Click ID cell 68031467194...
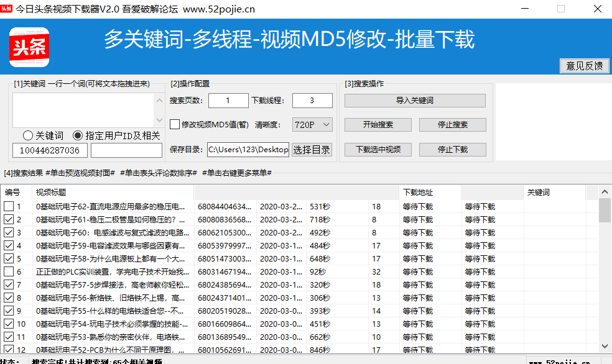Viewport: 612px width, 364px height. 225,272
